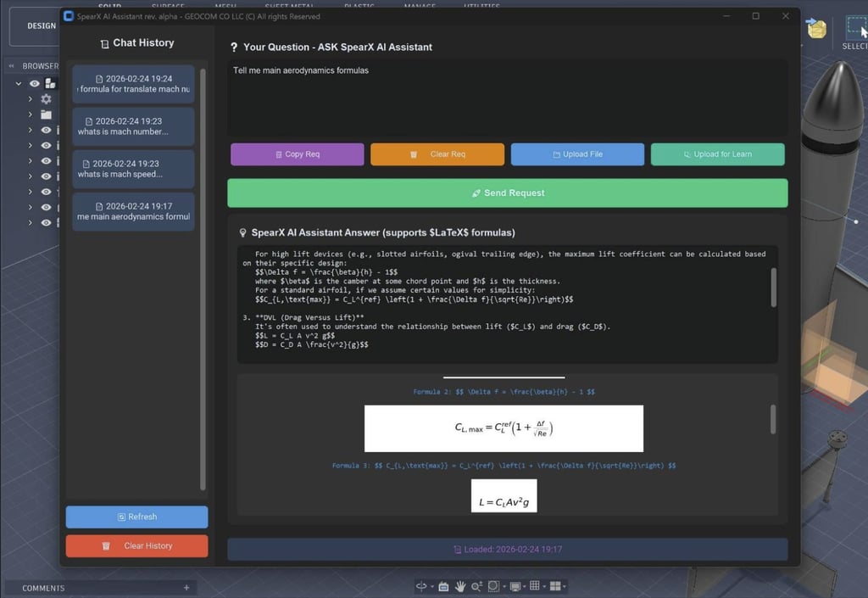Viewport: 868px width, 598px height.
Task: Expand the Document Settings gear node
Action: point(31,98)
